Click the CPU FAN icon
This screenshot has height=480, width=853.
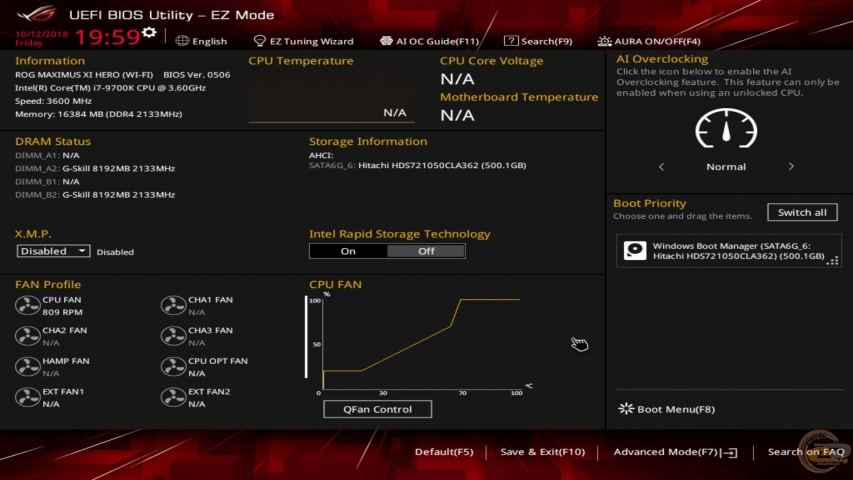[27, 306]
